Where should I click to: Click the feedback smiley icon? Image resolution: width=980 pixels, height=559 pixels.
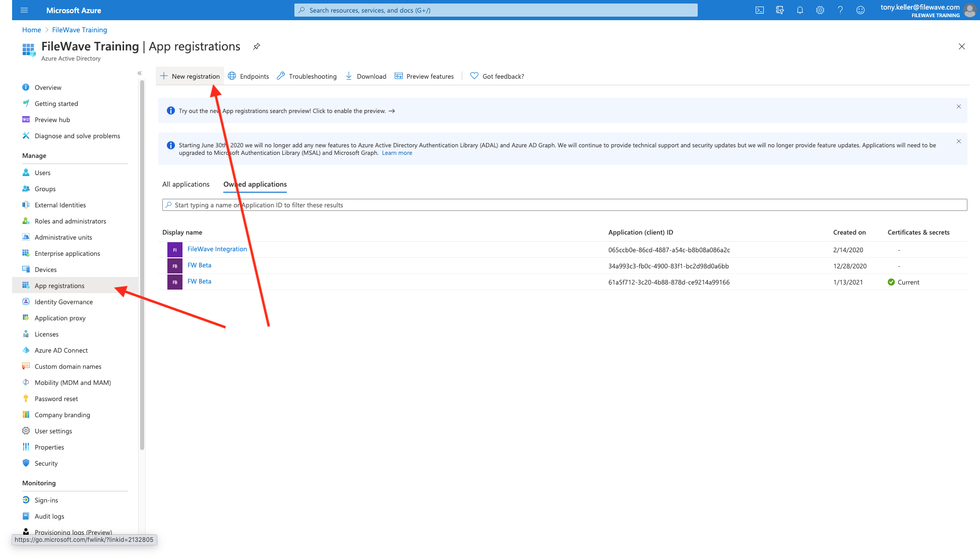pos(861,10)
